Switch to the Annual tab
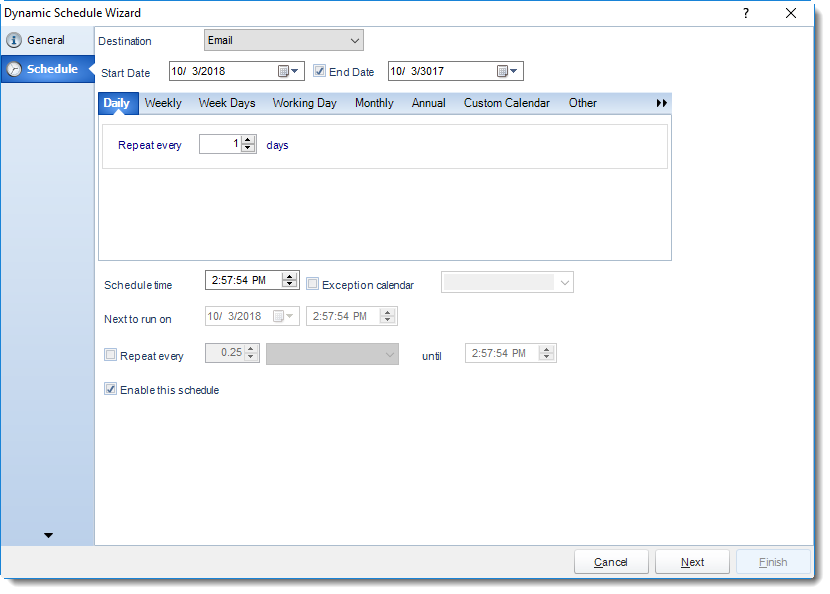 (x=428, y=103)
